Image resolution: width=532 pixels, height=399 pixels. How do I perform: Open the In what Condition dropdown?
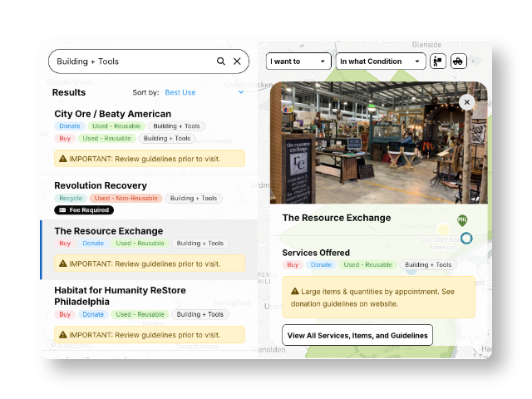click(x=381, y=62)
